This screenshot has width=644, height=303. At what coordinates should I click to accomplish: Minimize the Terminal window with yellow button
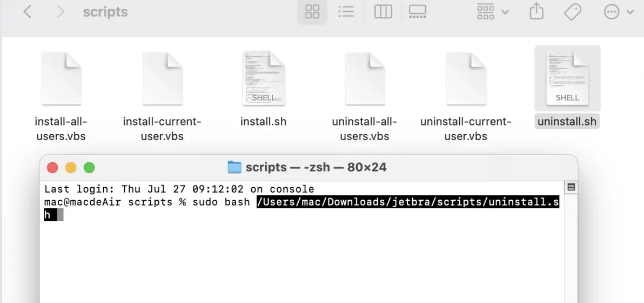(x=71, y=168)
